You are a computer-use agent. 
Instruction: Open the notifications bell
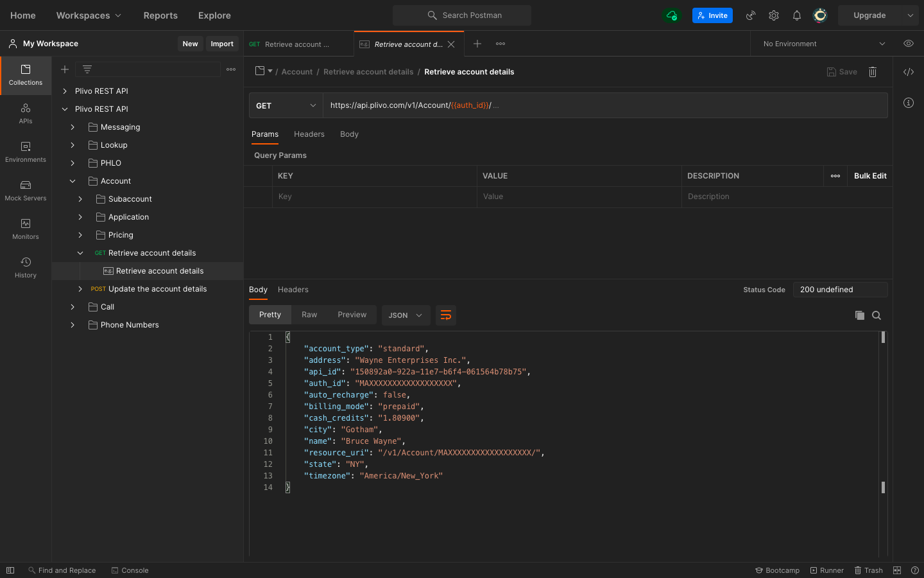[x=797, y=15]
